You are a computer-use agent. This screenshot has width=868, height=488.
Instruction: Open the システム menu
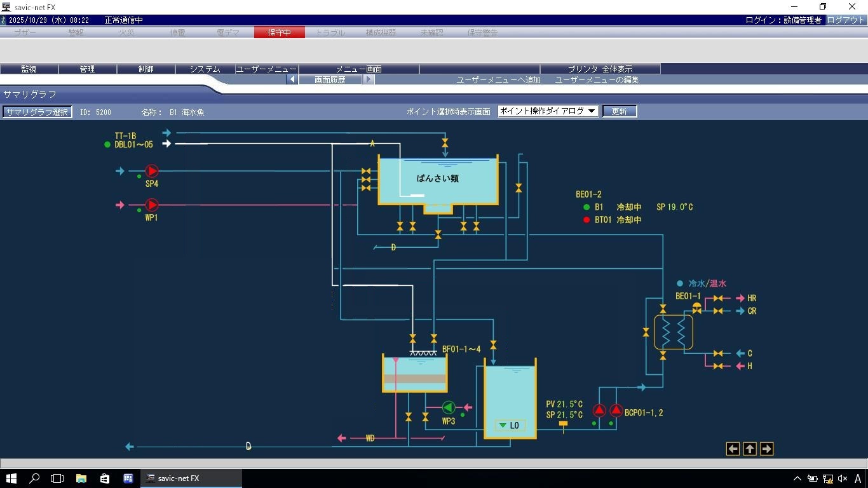(x=205, y=69)
